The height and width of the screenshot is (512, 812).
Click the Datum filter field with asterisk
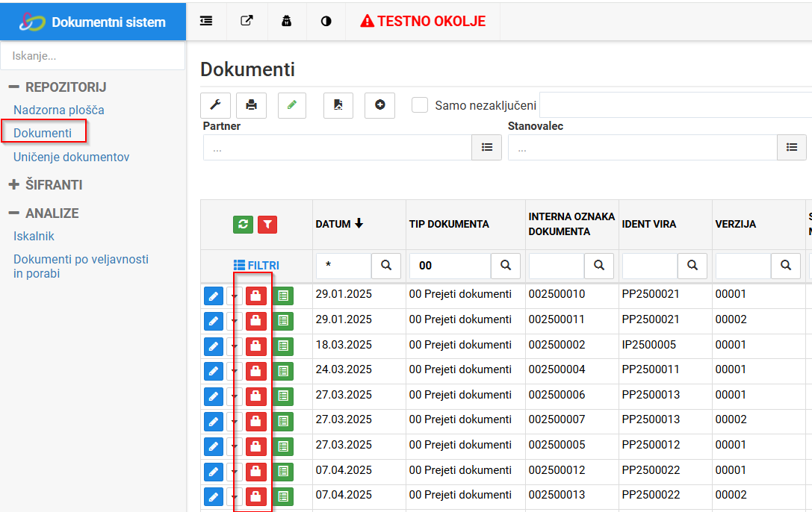pos(344,265)
